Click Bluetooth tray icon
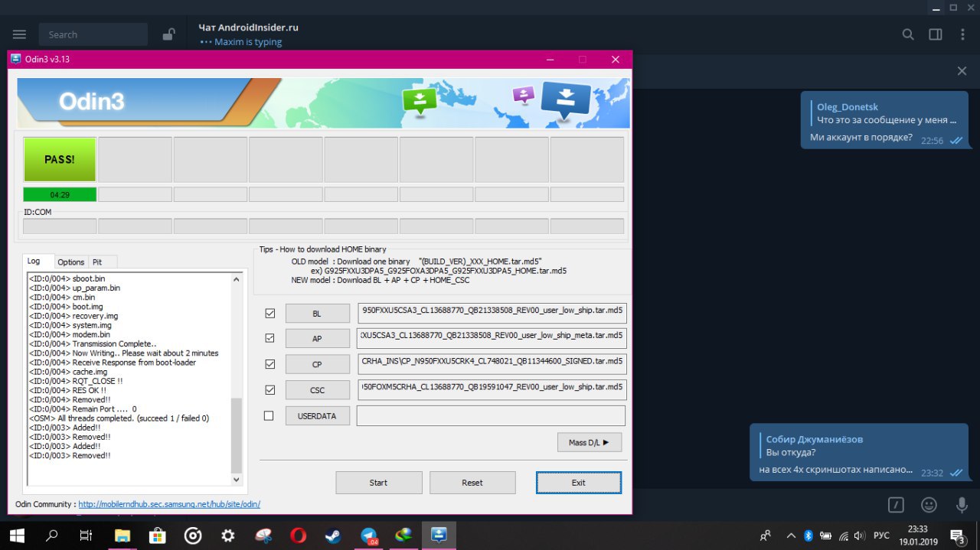980x550 pixels. tap(808, 535)
